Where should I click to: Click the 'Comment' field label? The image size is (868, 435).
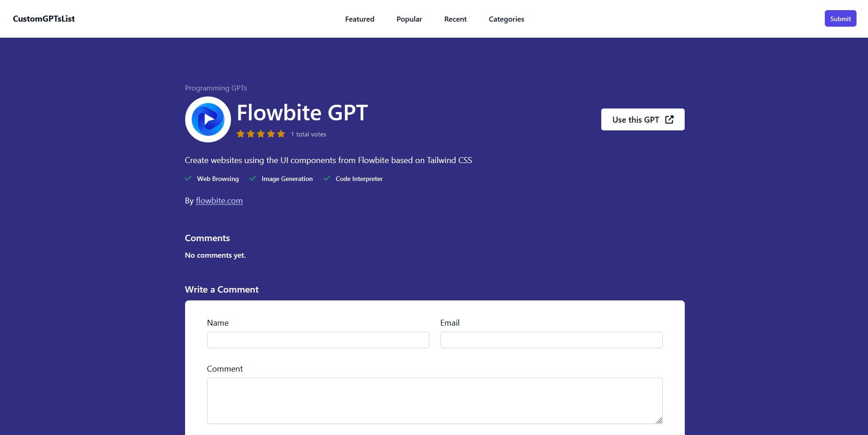tap(225, 369)
